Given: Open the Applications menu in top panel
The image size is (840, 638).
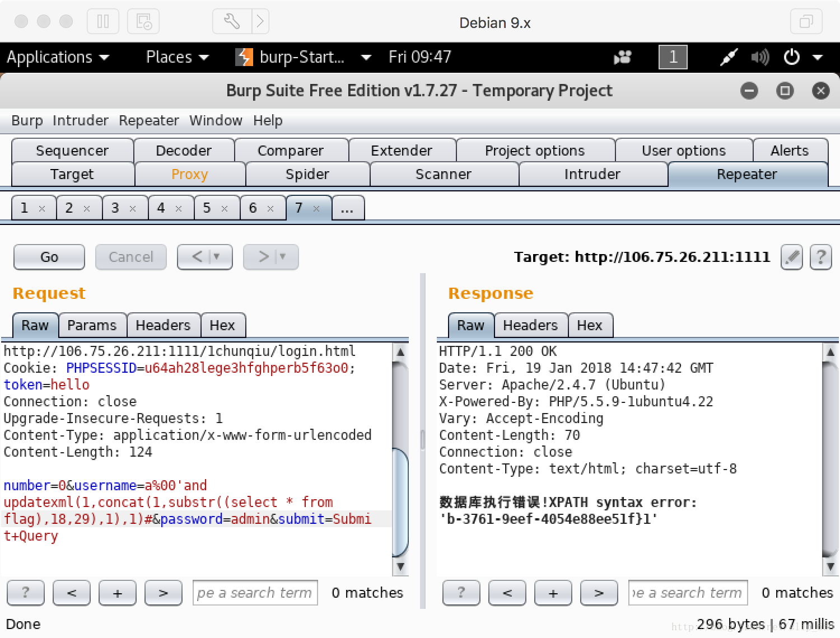Looking at the screenshot, I should [x=58, y=57].
